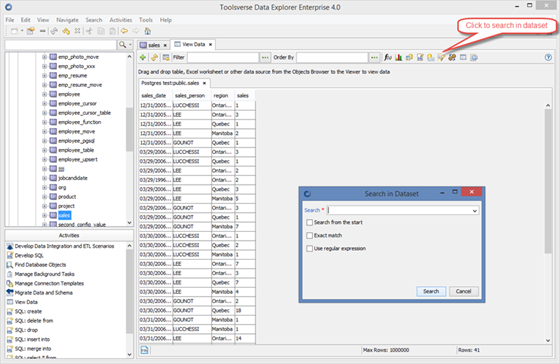Click into the Order By input field
560x364 pixels.
click(x=332, y=58)
